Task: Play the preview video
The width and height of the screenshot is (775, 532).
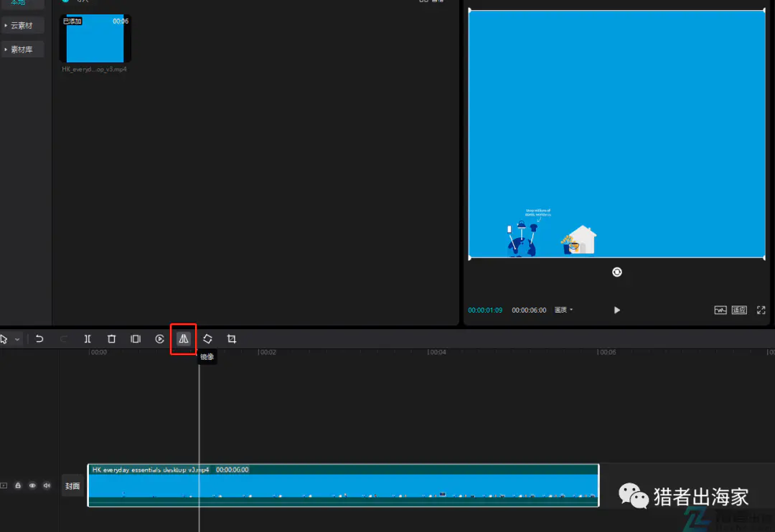Action: click(617, 310)
